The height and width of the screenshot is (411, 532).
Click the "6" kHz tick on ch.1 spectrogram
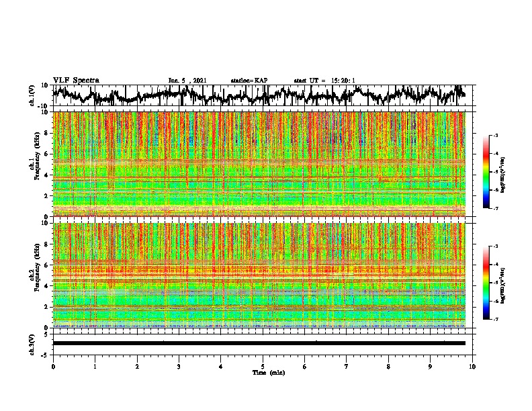(46, 154)
